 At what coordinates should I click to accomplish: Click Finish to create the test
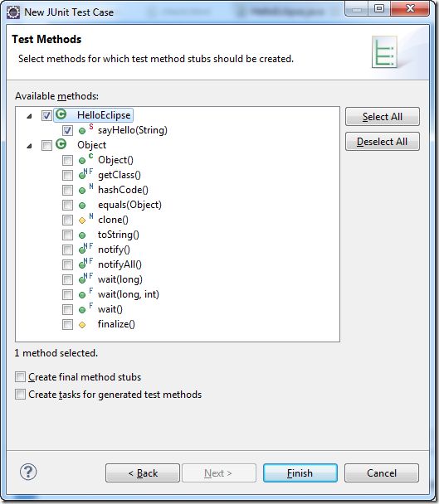click(x=300, y=472)
